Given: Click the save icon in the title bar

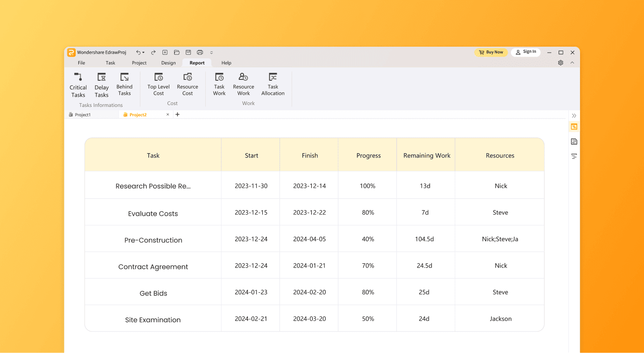Looking at the screenshot, I should pyautogui.click(x=188, y=52).
